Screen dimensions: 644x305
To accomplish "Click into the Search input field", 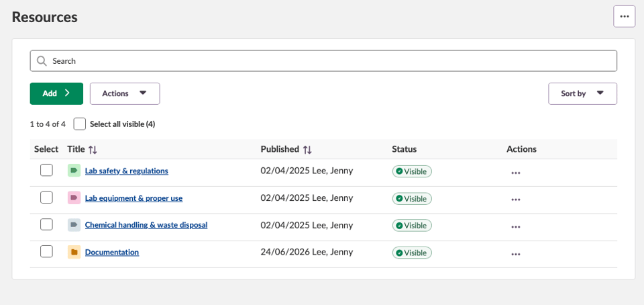I will [x=323, y=61].
